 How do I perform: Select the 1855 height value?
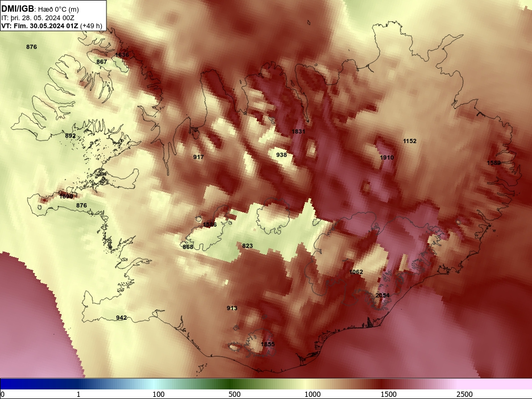point(268,344)
